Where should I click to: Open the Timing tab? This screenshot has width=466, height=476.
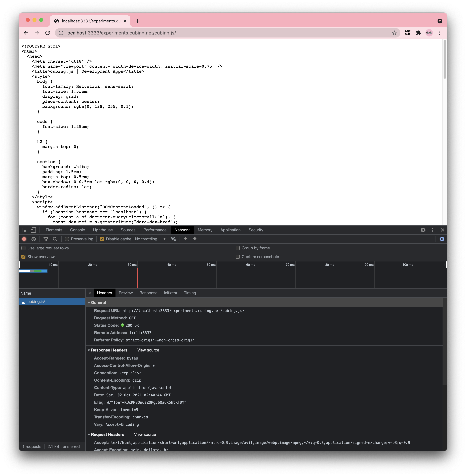190,293
